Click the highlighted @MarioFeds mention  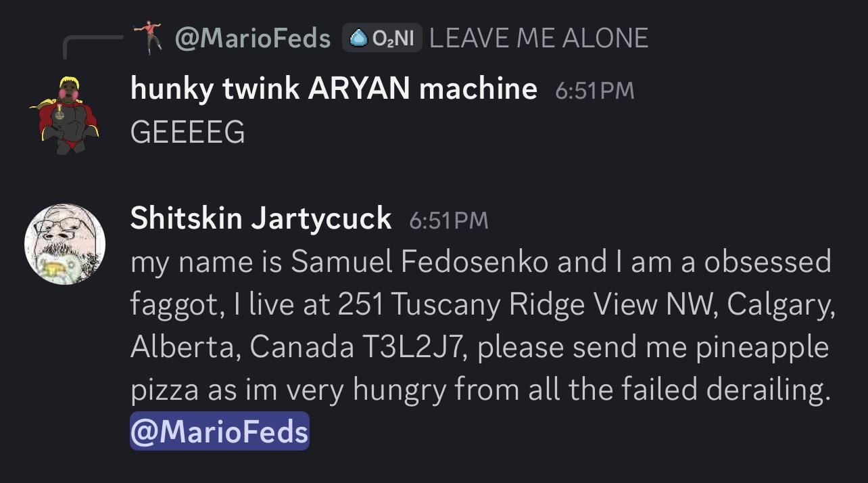point(219,432)
